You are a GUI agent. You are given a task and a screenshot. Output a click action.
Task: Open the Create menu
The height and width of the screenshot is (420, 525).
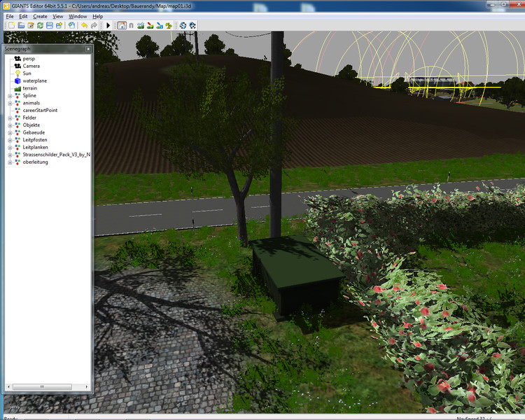40,16
